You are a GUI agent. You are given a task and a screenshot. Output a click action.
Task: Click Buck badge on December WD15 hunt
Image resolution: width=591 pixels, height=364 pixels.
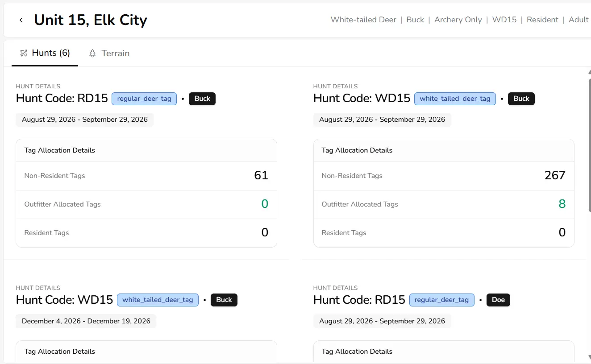(x=224, y=300)
